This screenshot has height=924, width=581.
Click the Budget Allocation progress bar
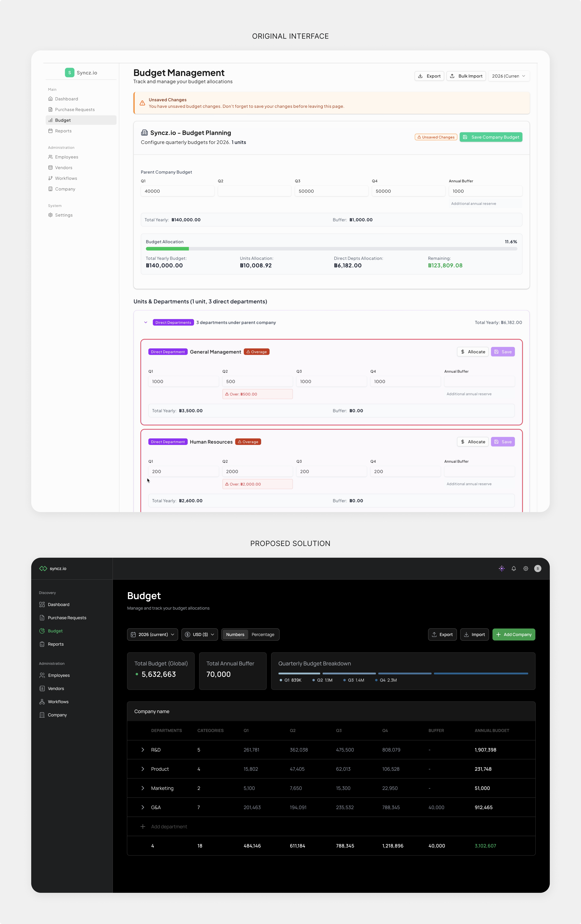[x=332, y=249]
